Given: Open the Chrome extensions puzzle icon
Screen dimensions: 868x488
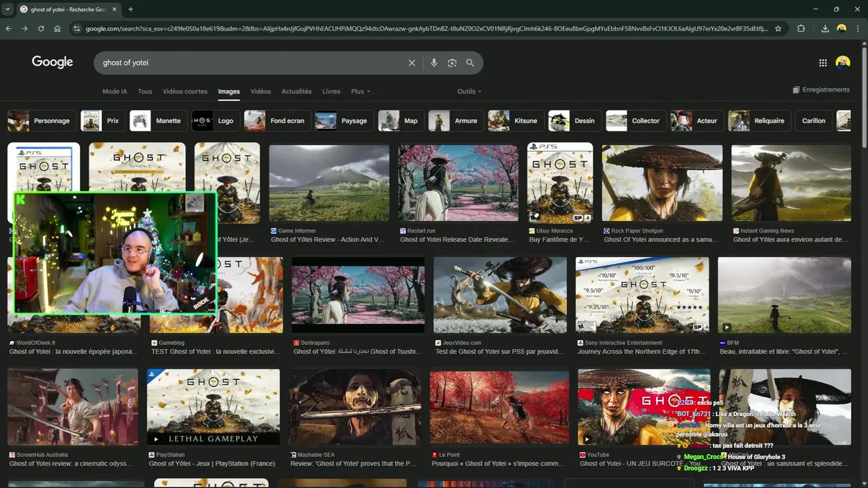Looking at the screenshot, I should point(801,28).
